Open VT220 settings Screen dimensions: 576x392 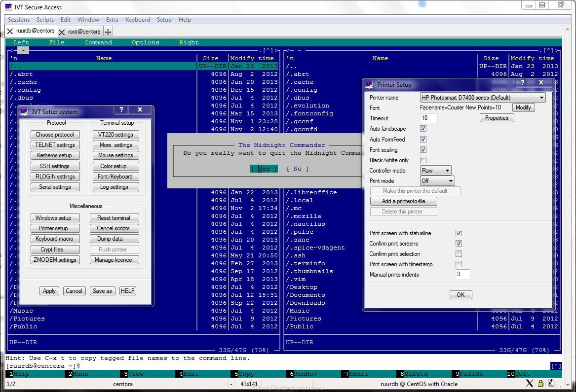(115, 135)
